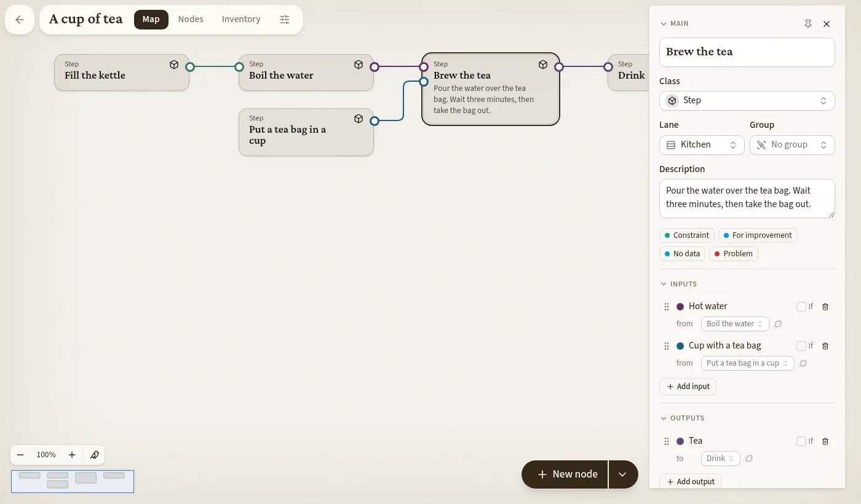Open the Lane dropdown showing Kitchen
This screenshot has width=861, height=504.
point(702,145)
